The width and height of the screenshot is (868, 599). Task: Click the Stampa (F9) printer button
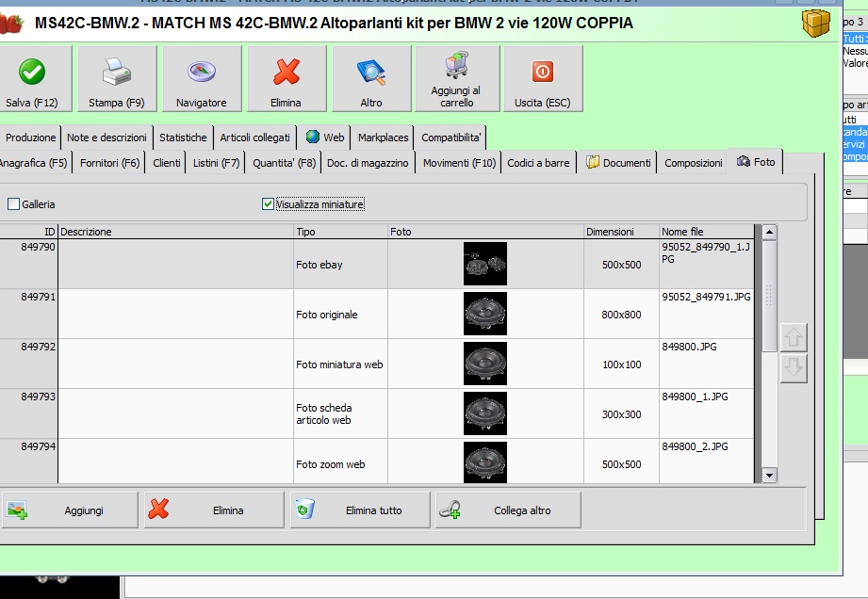tap(117, 78)
